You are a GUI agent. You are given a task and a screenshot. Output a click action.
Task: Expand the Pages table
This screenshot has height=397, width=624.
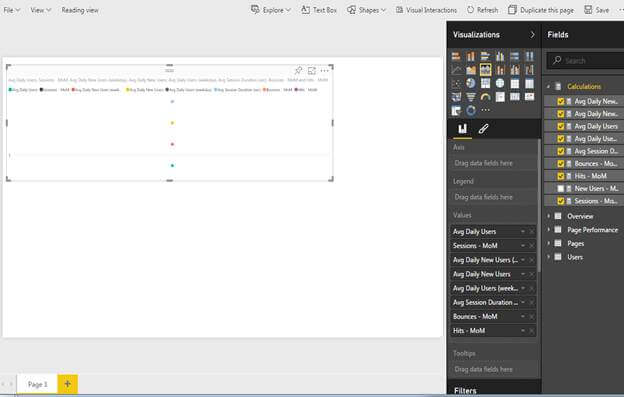[x=548, y=243]
